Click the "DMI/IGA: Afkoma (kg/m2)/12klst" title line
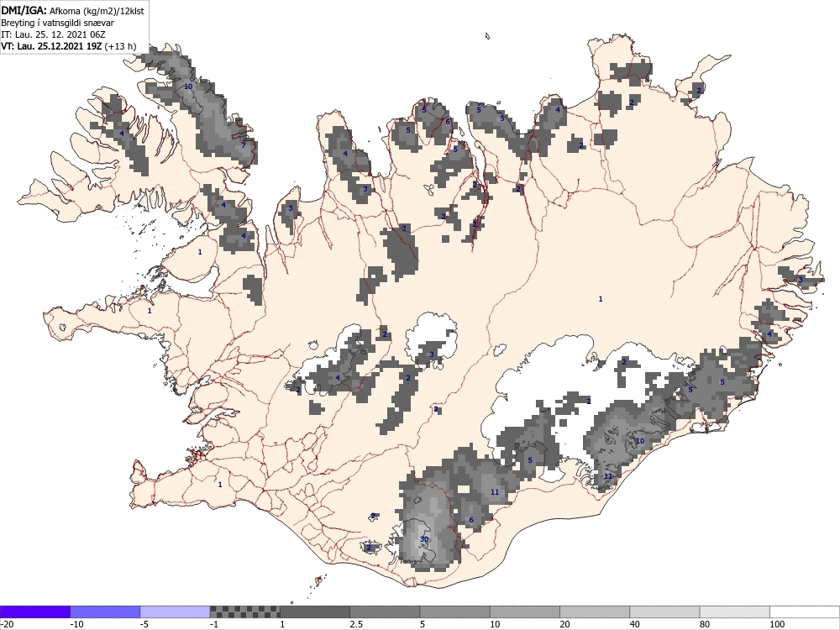The width and height of the screenshot is (840, 630). [x=72, y=10]
